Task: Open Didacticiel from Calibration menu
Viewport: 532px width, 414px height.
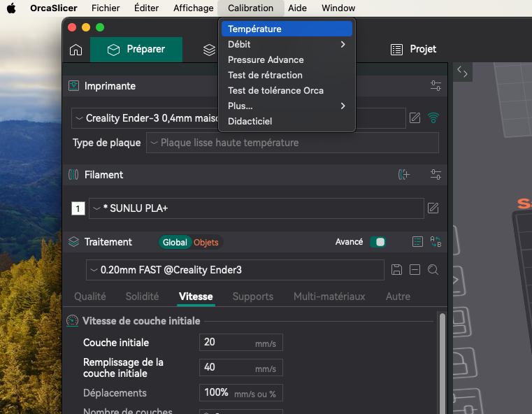Action: pyautogui.click(x=287, y=121)
